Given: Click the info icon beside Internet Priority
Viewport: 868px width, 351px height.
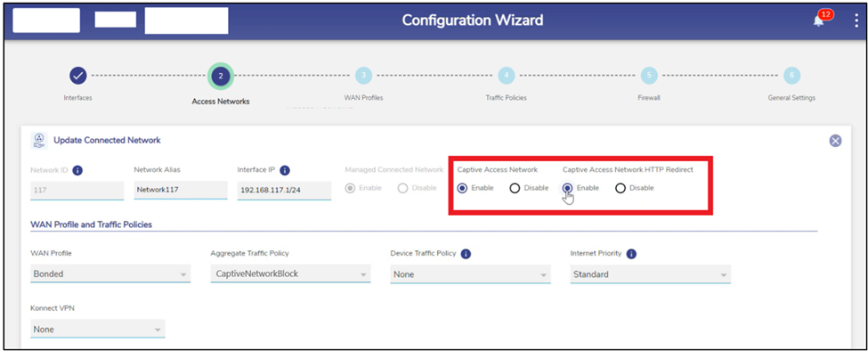Looking at the screenshot, I should click(631, 254).
